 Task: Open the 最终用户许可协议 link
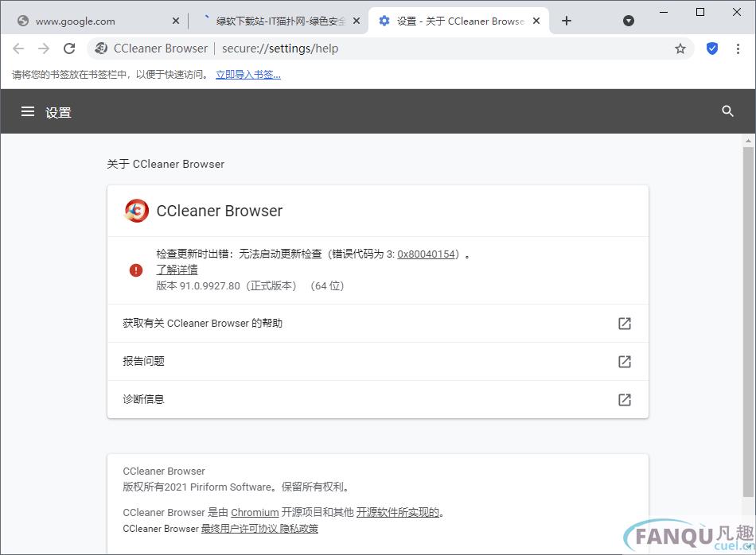pos(239,529)
